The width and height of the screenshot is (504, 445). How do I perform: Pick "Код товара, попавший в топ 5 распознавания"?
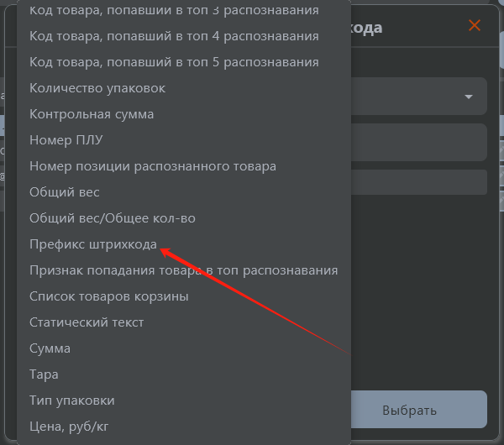point(174,62)
